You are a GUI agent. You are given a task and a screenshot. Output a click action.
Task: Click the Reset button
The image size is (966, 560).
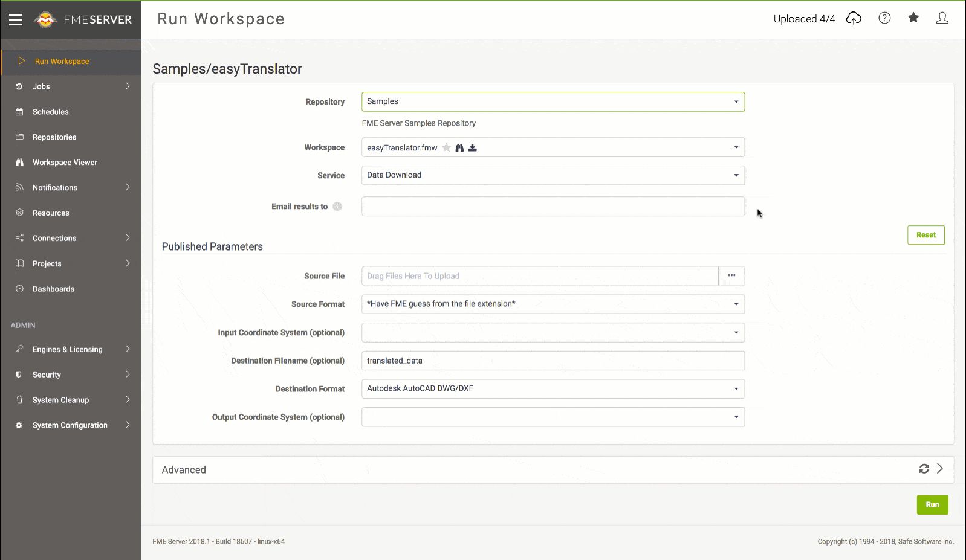[x=926, y=235]
